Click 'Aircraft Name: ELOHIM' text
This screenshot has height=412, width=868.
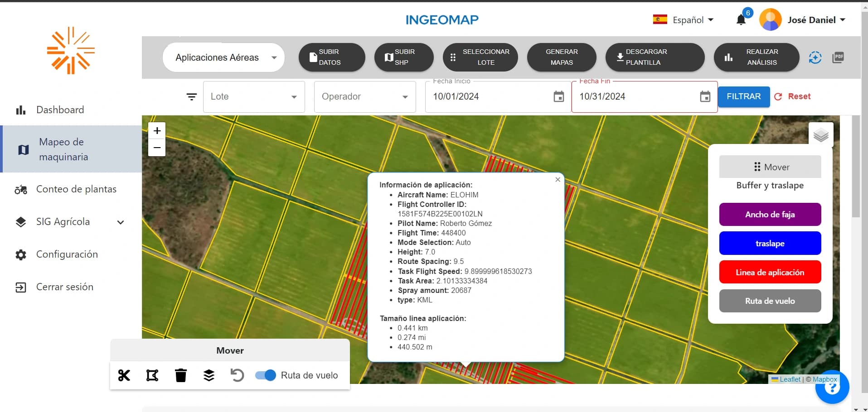(438, 195)
